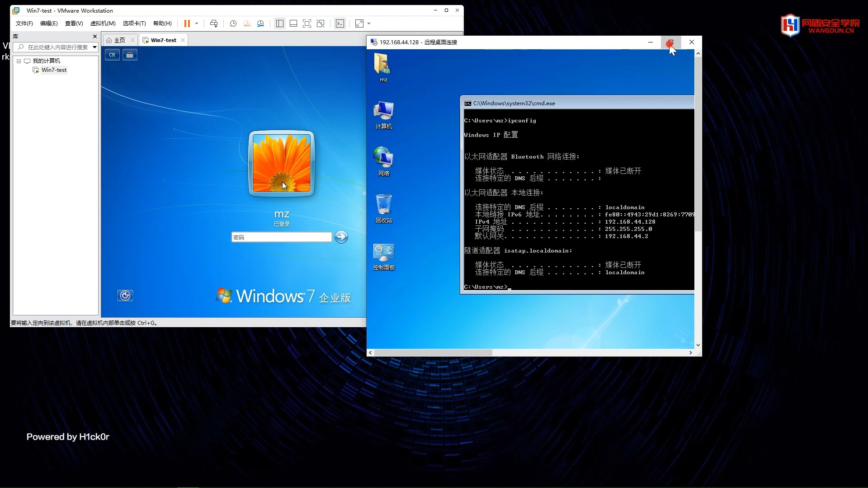Open the mz folder desktop icon
The image size is (868, 488).
tap(383, 68)
